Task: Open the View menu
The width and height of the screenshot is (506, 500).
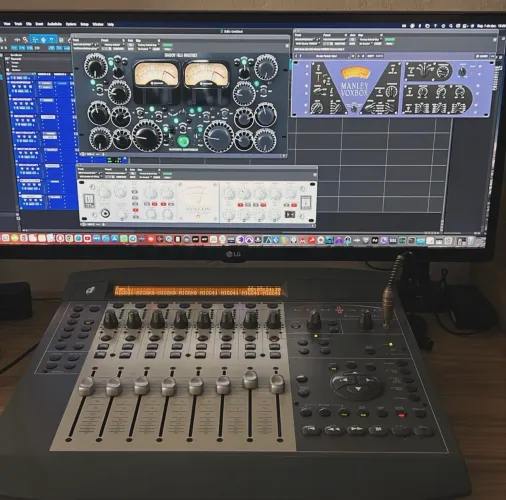Action: coord(7,24)
